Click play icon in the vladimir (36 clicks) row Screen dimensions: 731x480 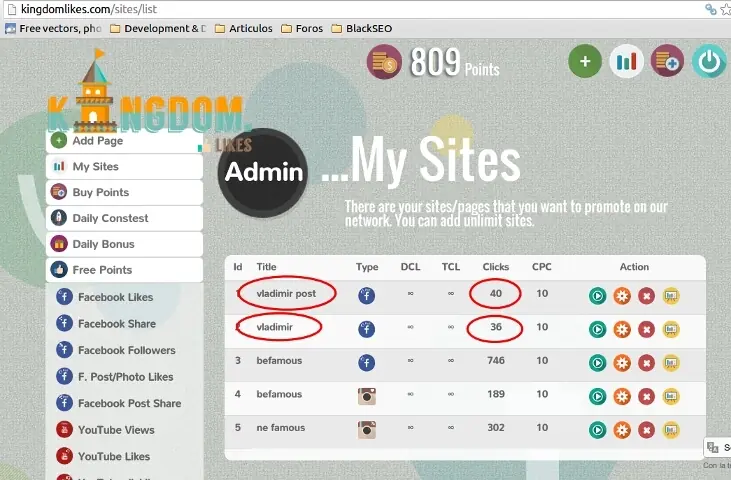[x=597, y=329]
